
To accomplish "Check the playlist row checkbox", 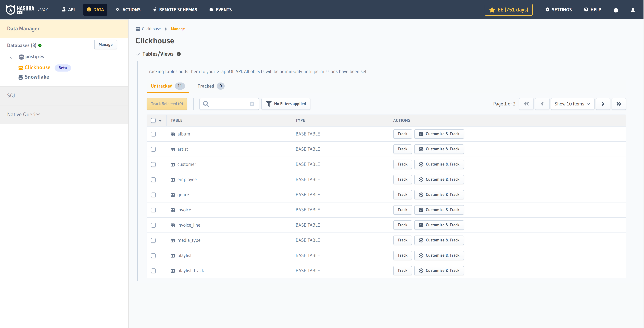I will click(x=153, y=256).
